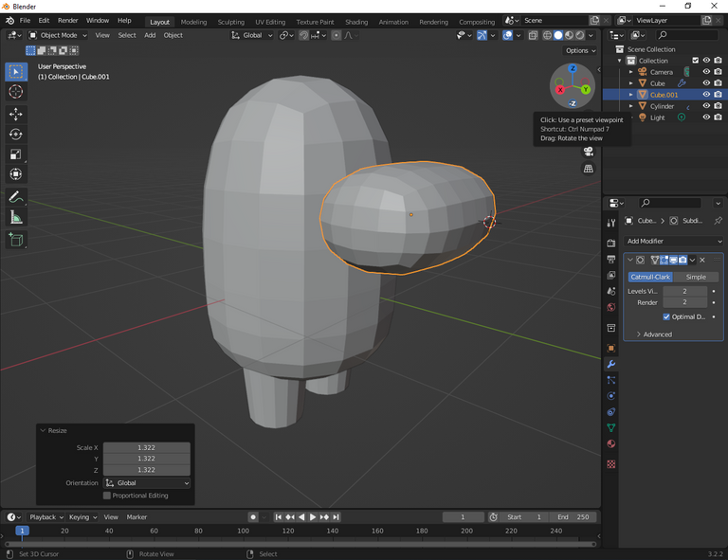Toggle camera view button in viewport
This screenshot has height=560, width=728.
click(x=589, y=152)
